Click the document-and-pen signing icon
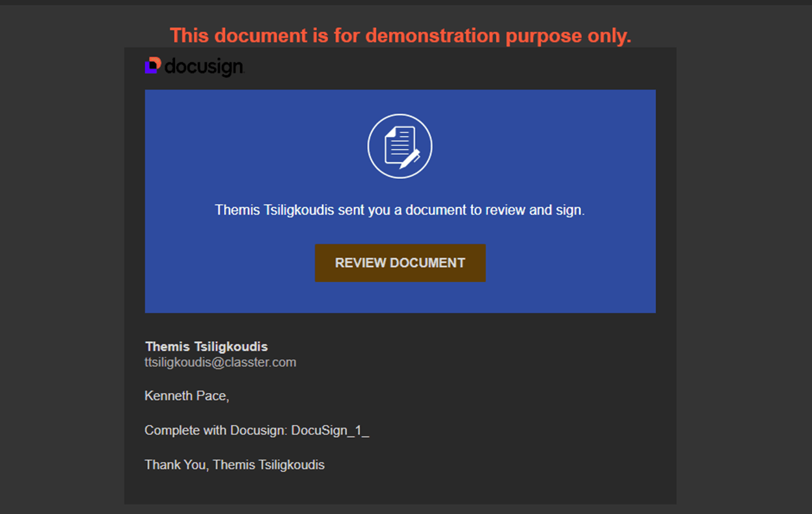The image size is (812, 514). pos(400,146)
